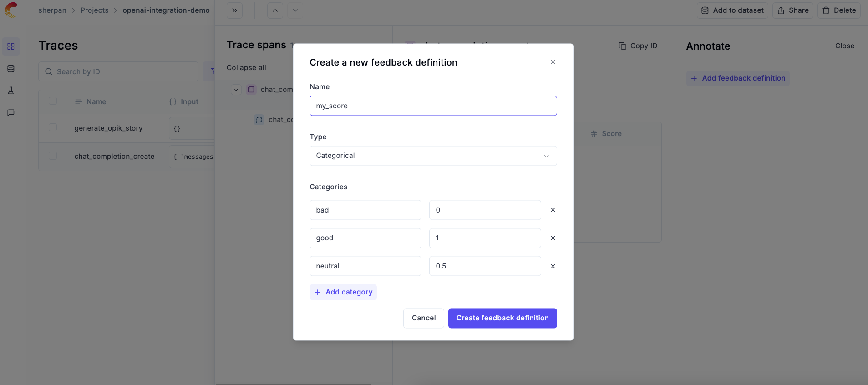Open the Type dropdown showing Categorical

click(x=432, y=156)
